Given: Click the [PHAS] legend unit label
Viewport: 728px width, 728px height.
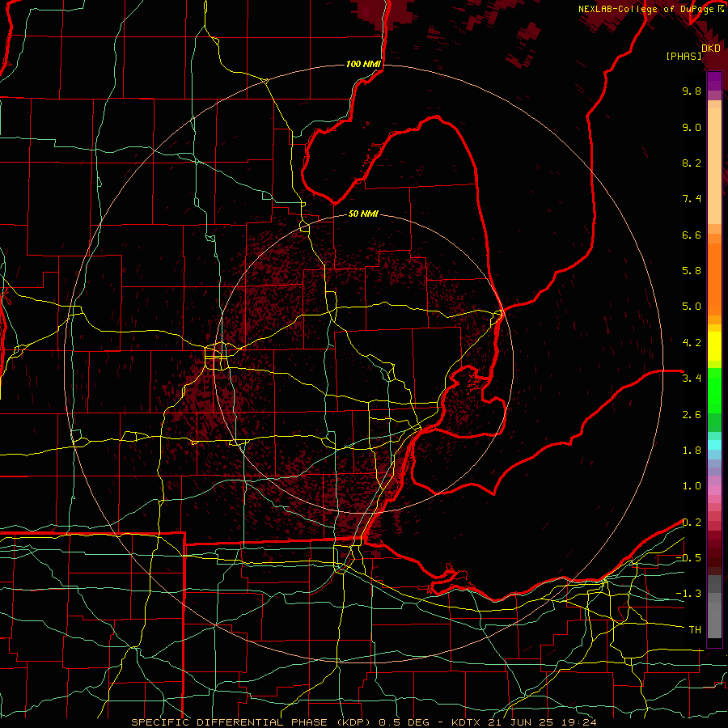Looking at the screenshot, I should click(x=684, y=57).
